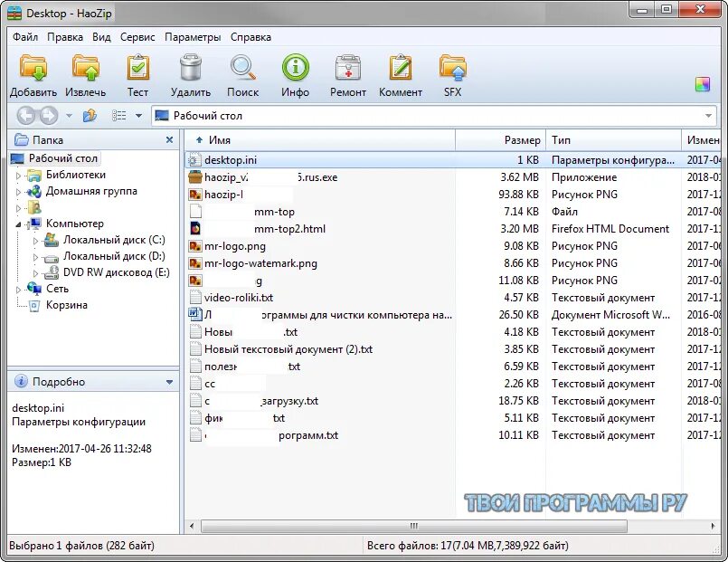Expand Локальный диск (D:) node
The width and height of the screenshot is (728, 562).
pyautogui.click(x=35, y=257)
